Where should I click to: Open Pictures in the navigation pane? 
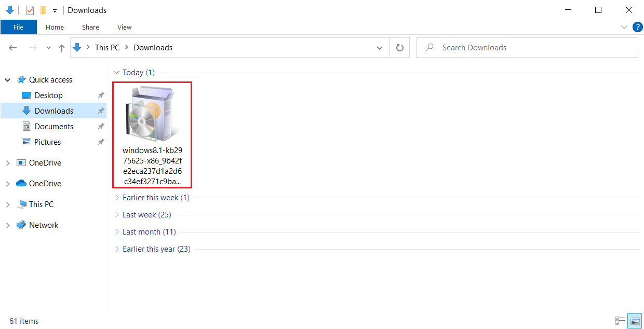47,142
